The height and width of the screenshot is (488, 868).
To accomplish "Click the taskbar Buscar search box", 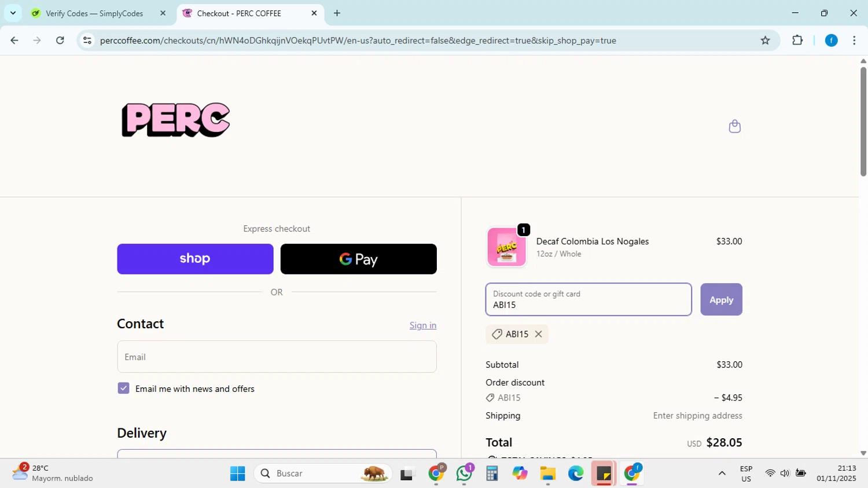I will tap(323, 474).
